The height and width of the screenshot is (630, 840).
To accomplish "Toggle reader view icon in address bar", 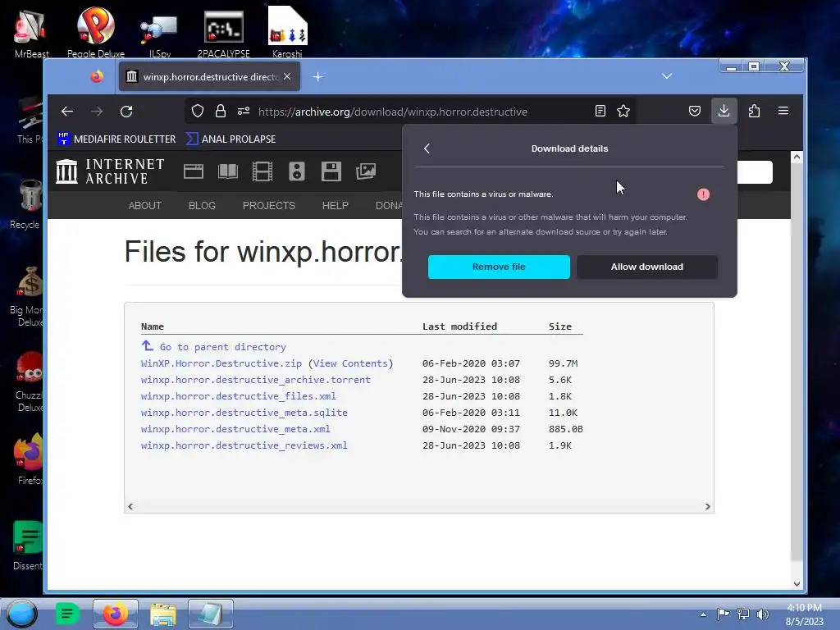I will 600,111.
